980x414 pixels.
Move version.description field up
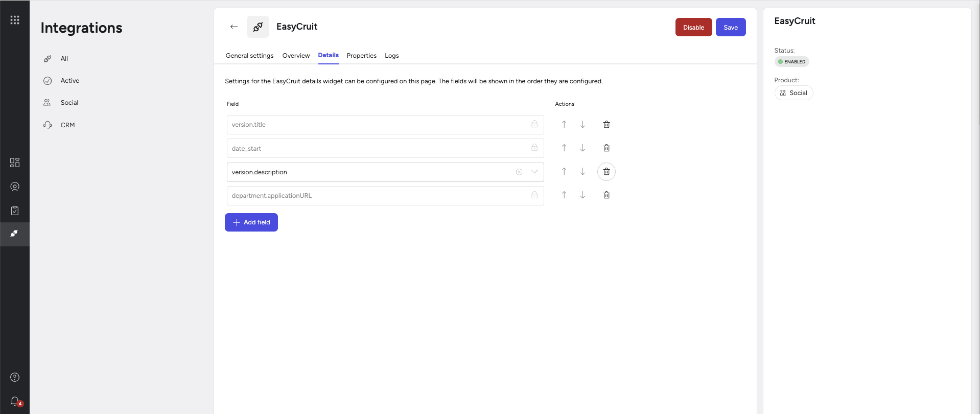pos(564,171)
